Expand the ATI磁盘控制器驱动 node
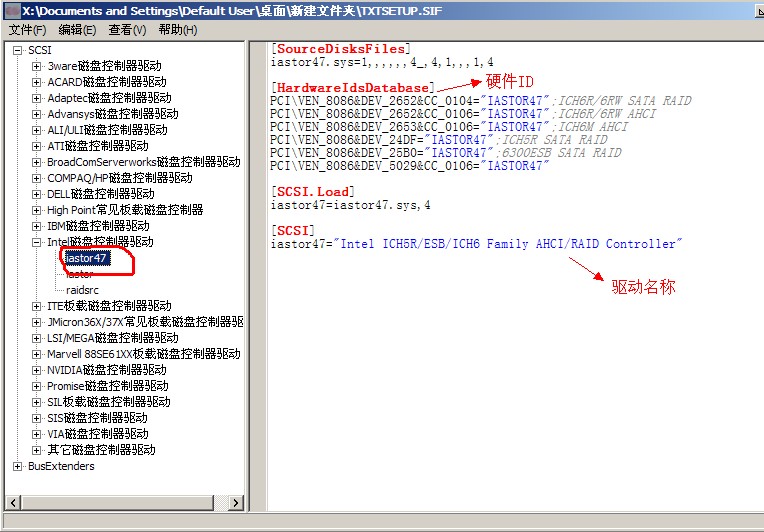The height and width of the screenshot is (532, 764). point(37,146)
